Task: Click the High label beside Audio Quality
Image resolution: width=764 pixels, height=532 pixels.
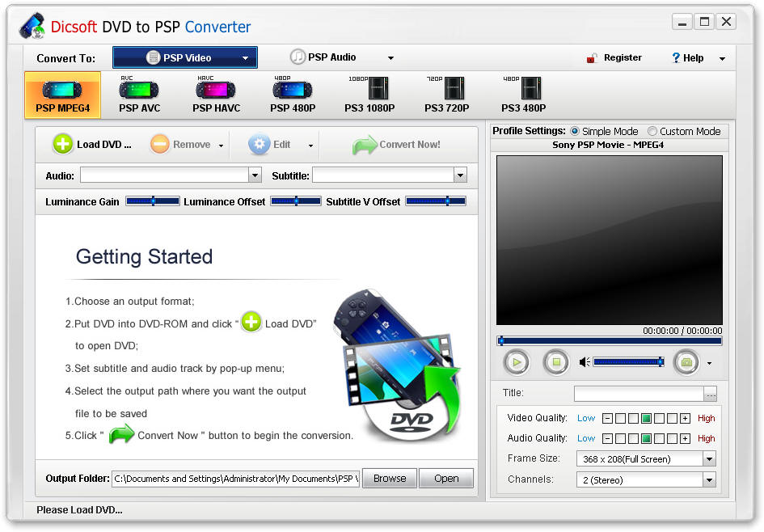Action: pos(706,438)
